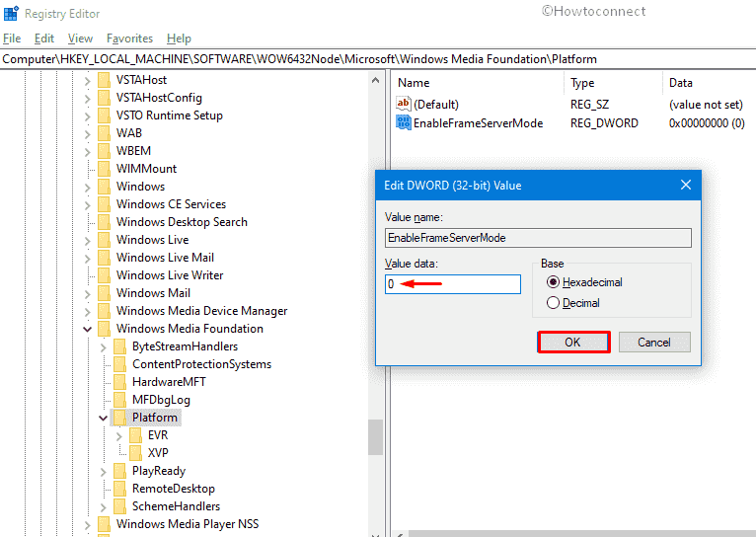Click the PlayReady folder icon
The height and width of the screenshot is (537, 756).
pos(119,471)
